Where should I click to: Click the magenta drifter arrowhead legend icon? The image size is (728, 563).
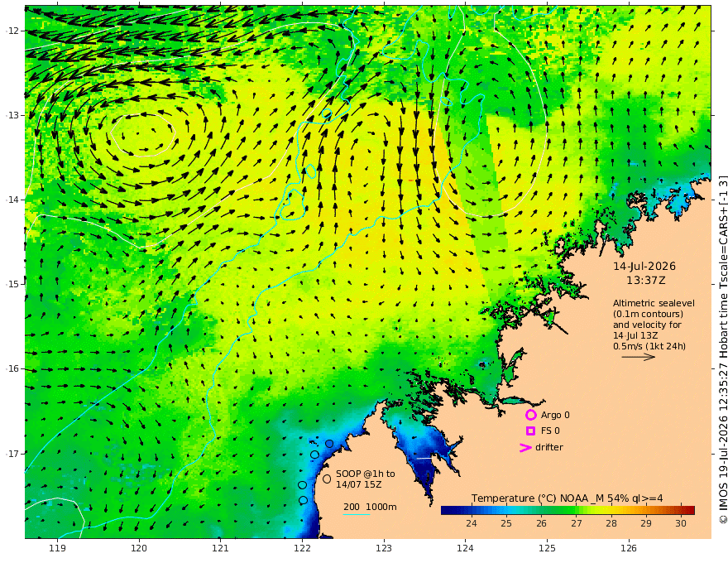525,448
